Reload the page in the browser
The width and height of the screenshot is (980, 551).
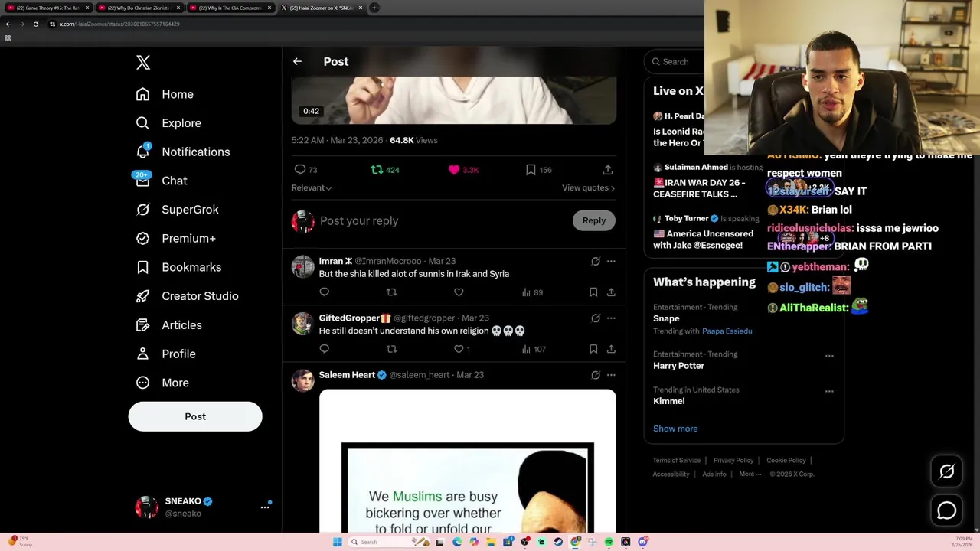(x=35, y=24)
